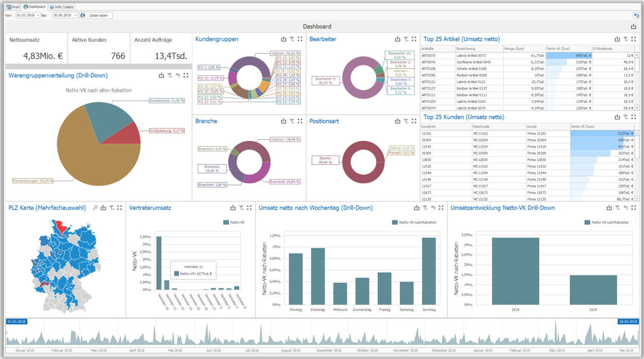Maximize the PLZ Karte panel
This screenshot has height=359, width=644.
(x=120, y=208)
